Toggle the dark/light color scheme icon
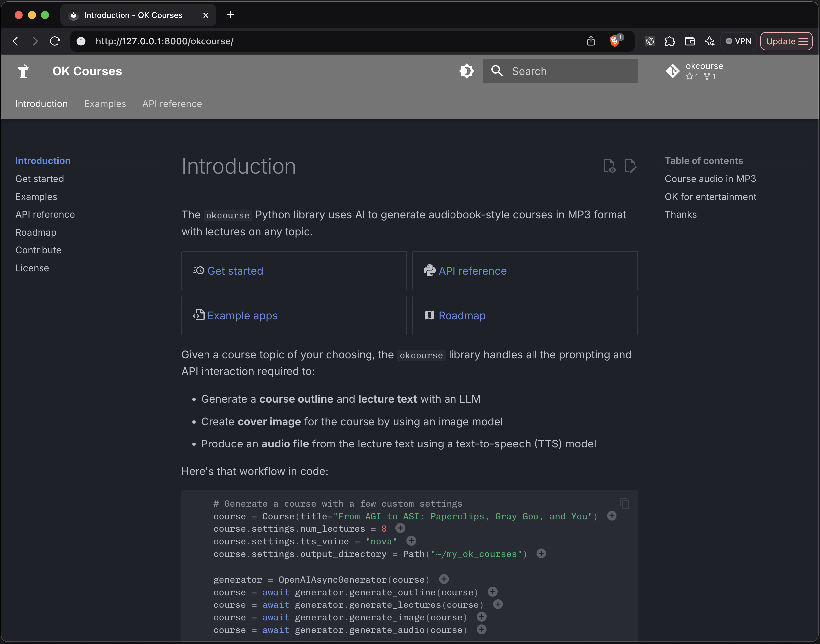820x644 pixels. pyautogui.click(x=466, y=71)
